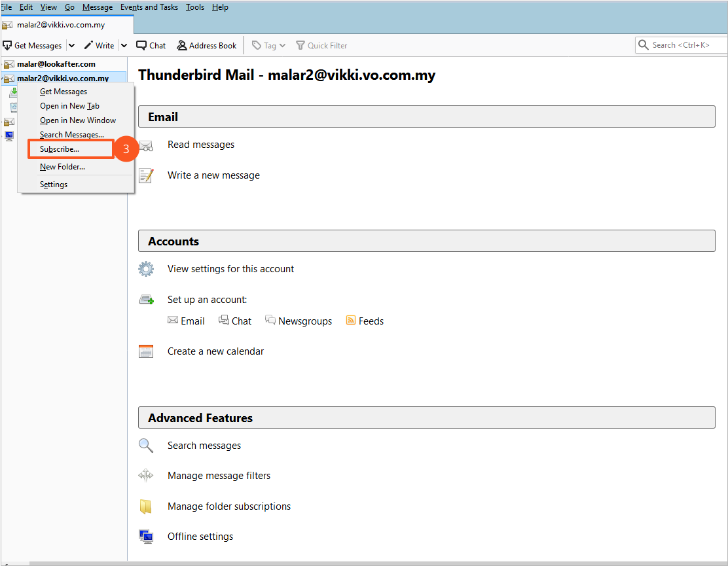Screen dimensions: 728x566
Task: Expand the Get Messages dropdown arrow
Action: pos(71,45)
